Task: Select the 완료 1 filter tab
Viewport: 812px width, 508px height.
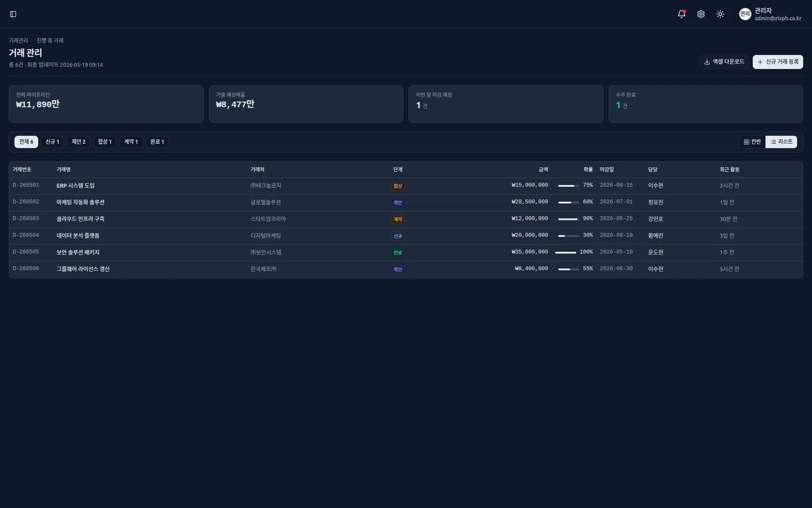Action: pyautogui.click(x=157, y=142)
